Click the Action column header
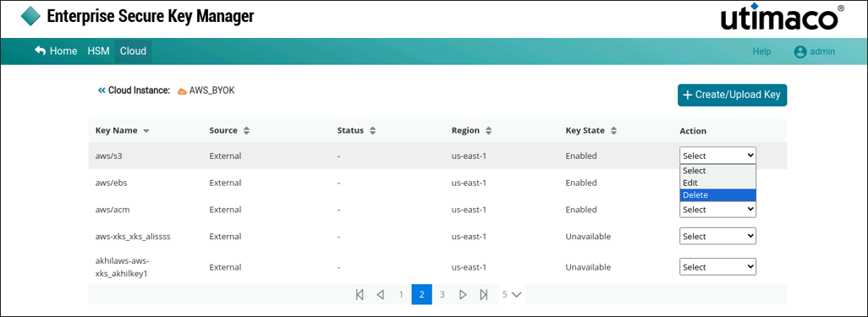The width and height of the screenshot is (868, 317). point(693,131)
